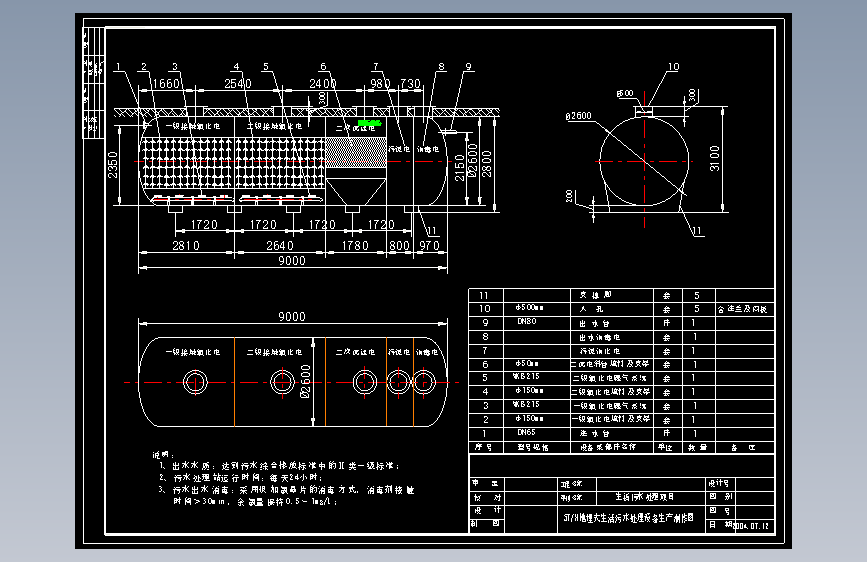Select the 2810 segment dimension

click(x=186, y=246)
